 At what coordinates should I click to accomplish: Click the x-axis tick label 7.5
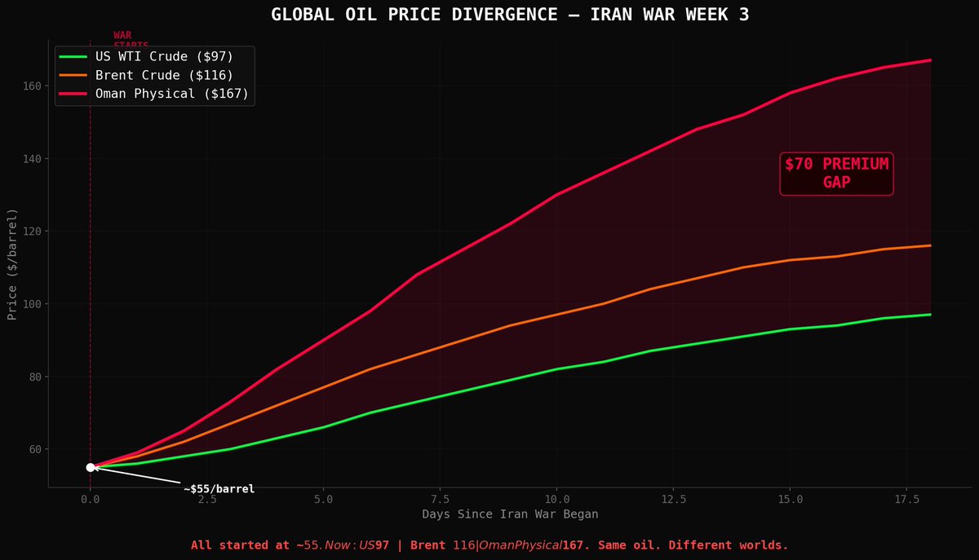tap(441, 497)
